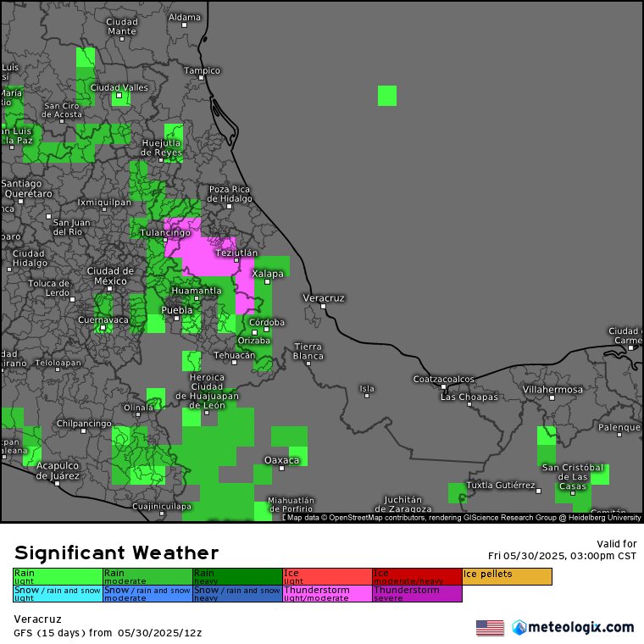Click the Miahuatlán de Porfirio label
This screenshot has width=644, height=644.
tap(291, 504)
